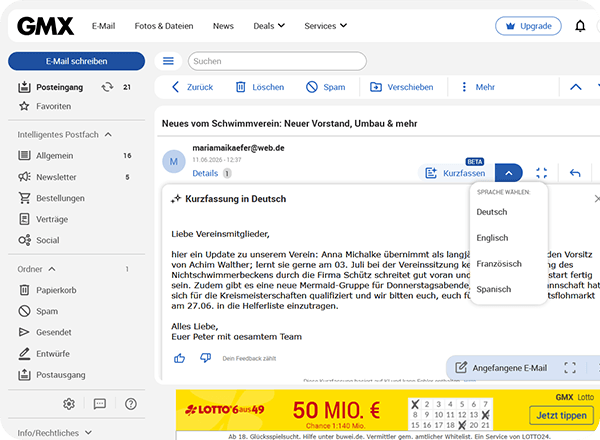Go to previous email with up chevron
Viewport: 600px width, 440px height.
coord(576,87)
